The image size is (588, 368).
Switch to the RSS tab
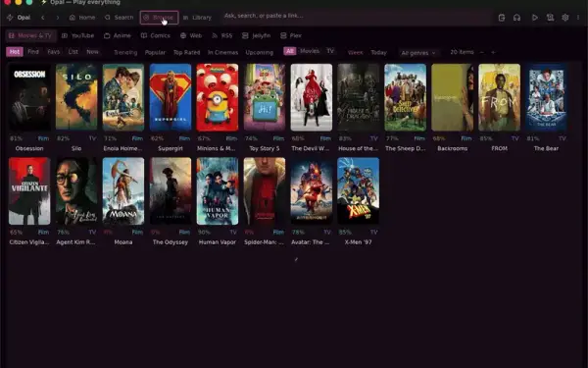pyautogui.click(x=222, y=35)
